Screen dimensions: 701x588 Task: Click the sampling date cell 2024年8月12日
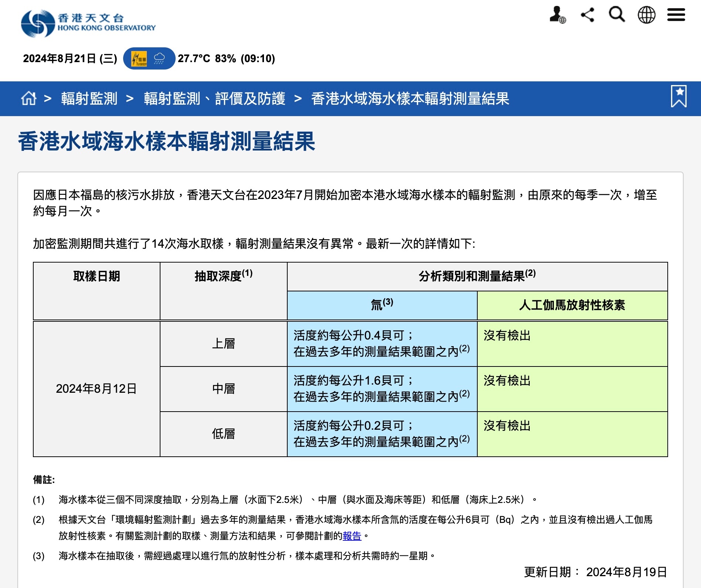[96, 389]
